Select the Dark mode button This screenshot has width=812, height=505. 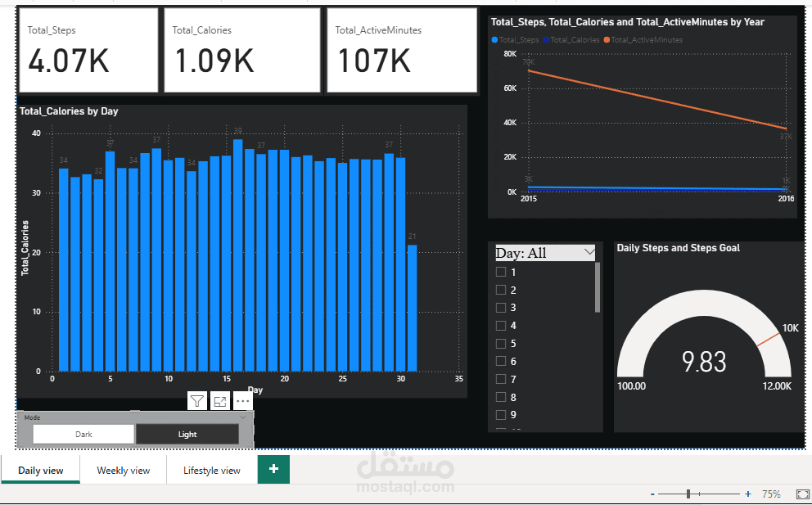(83, 435)
